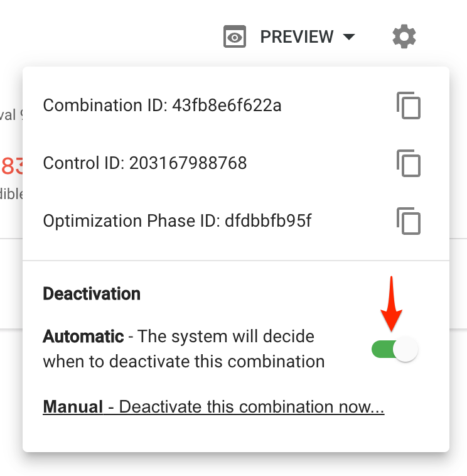Click the phase ID value dfdbbfb95f
Viewport: 467px width, 476px height.
(268, 220)
